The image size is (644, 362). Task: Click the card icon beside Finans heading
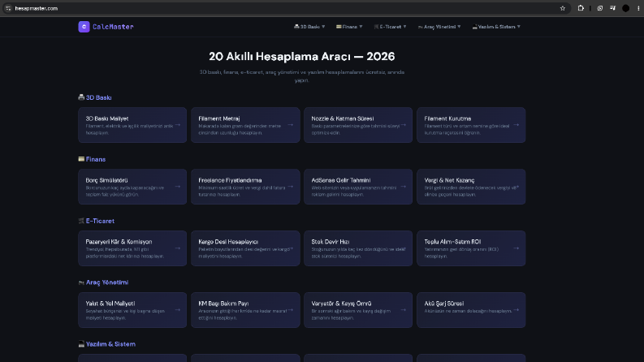(x=81, y=159)
